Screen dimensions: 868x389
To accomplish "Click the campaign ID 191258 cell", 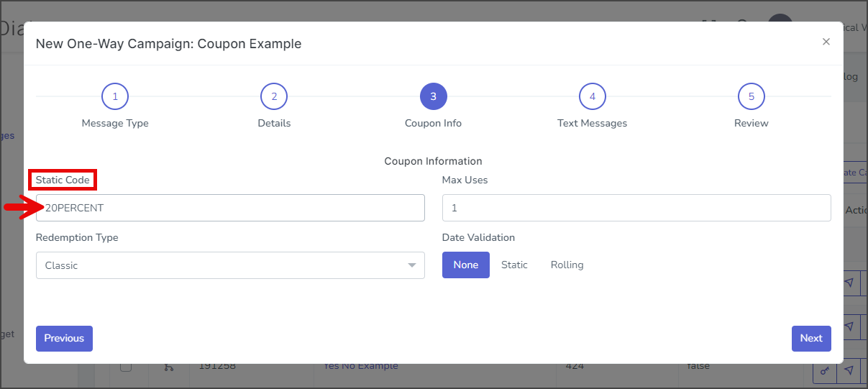I will click(216, 366).
